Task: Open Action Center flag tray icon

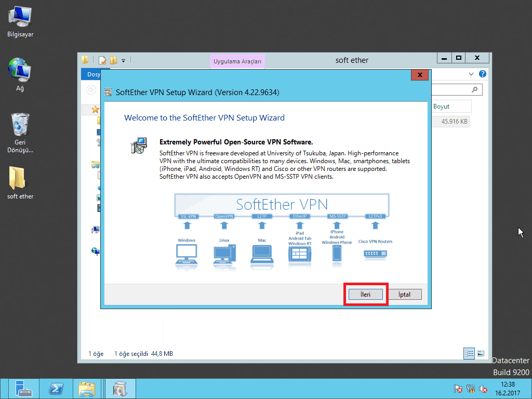Action: coord(458,388)
